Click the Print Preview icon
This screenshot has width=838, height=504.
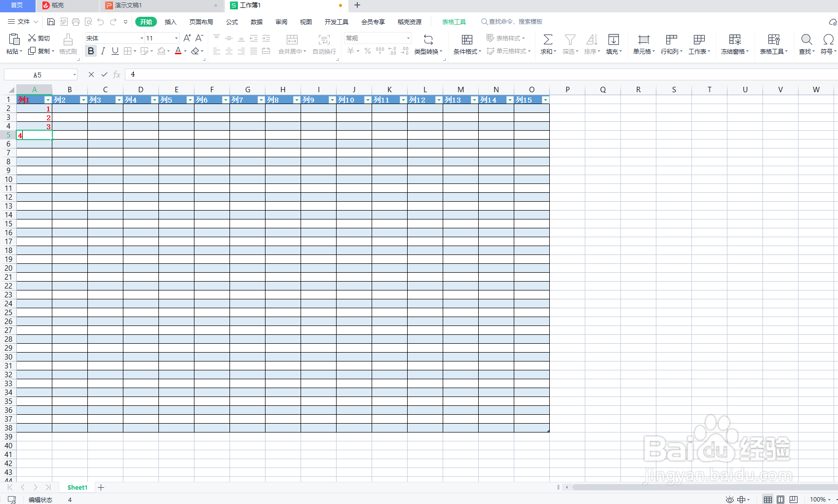(x=88, y=22)
